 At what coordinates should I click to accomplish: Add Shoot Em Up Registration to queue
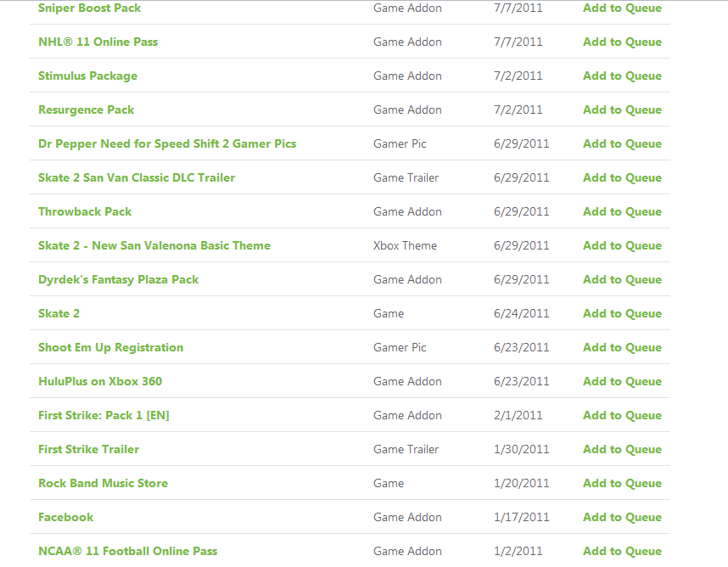click(x=622, y=347)
